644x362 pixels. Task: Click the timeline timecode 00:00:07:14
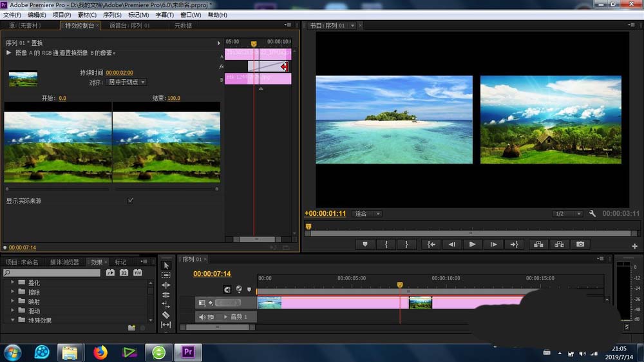pos(212,274)
